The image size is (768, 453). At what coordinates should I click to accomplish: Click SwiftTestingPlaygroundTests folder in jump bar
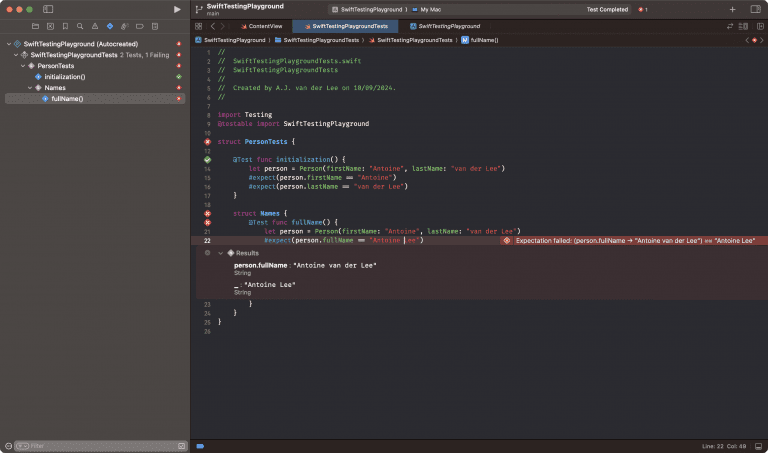click(317, 40)
